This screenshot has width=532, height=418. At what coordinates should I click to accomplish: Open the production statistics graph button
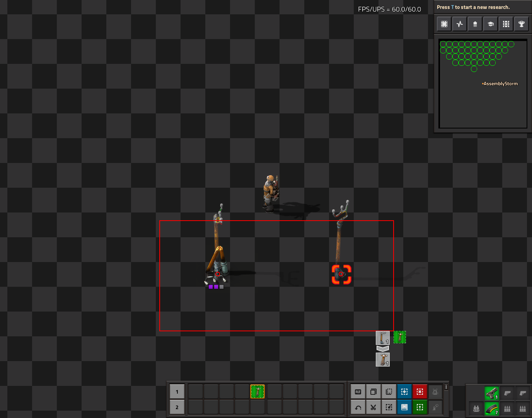[460, 24]
